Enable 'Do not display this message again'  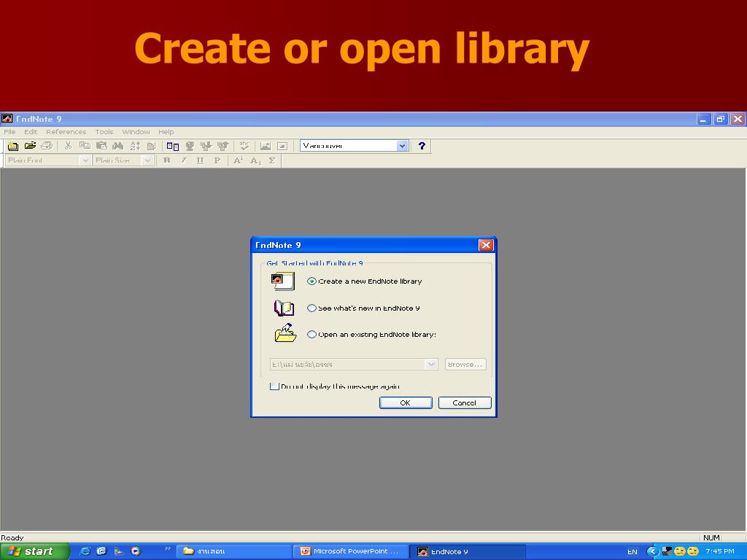[x=274, y=386]
